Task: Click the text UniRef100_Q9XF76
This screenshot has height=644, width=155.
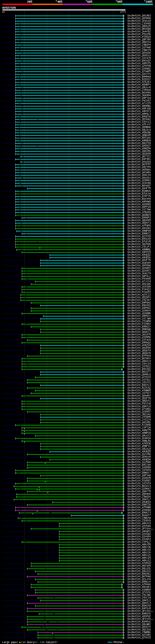Action: point(139,260)
